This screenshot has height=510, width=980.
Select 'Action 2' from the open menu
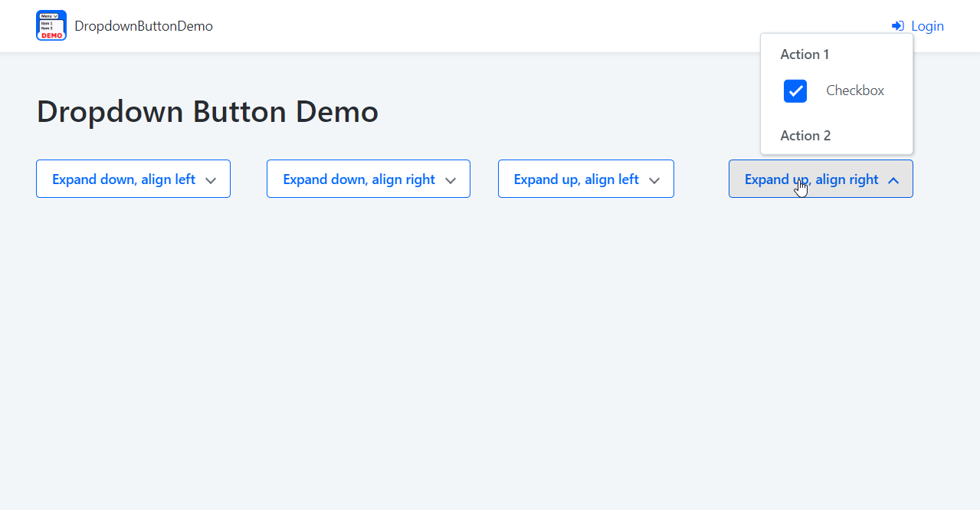pos(805,136)
